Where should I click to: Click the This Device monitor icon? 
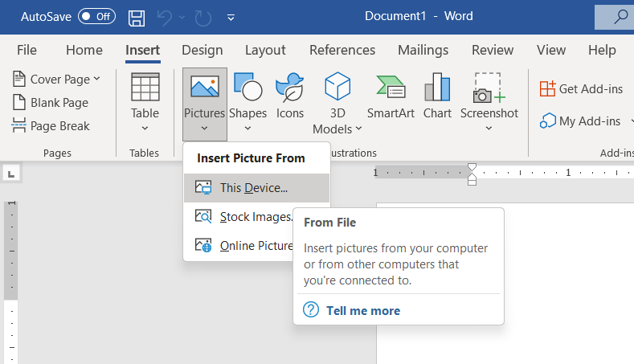203,187
